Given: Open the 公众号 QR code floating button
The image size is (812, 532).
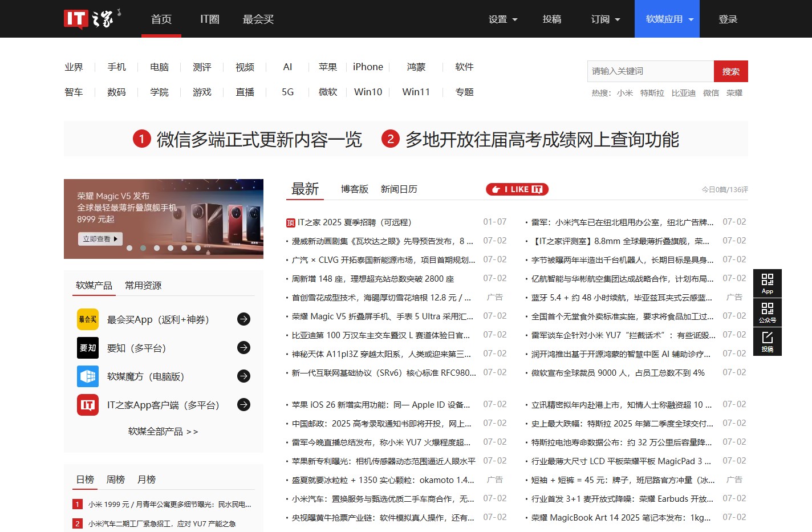Looking at the screenshot, I should click(768, 312).
